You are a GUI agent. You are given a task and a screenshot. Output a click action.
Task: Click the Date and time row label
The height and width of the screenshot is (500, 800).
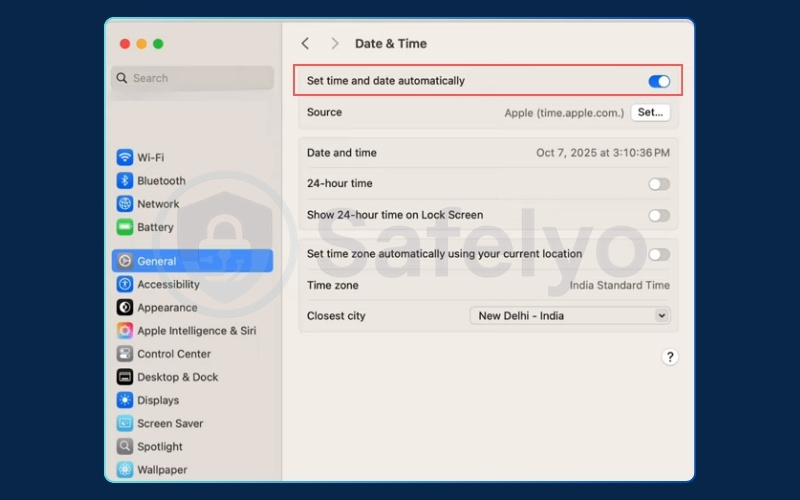(342, 153)
